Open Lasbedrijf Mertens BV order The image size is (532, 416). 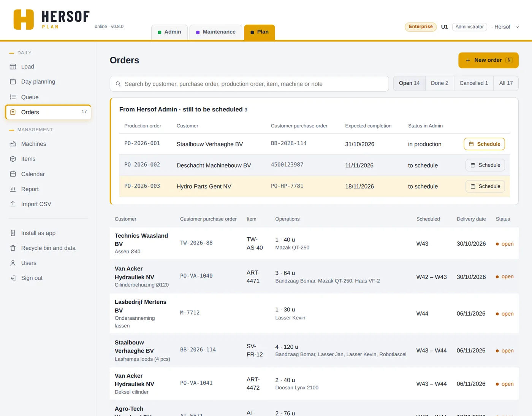314,314
